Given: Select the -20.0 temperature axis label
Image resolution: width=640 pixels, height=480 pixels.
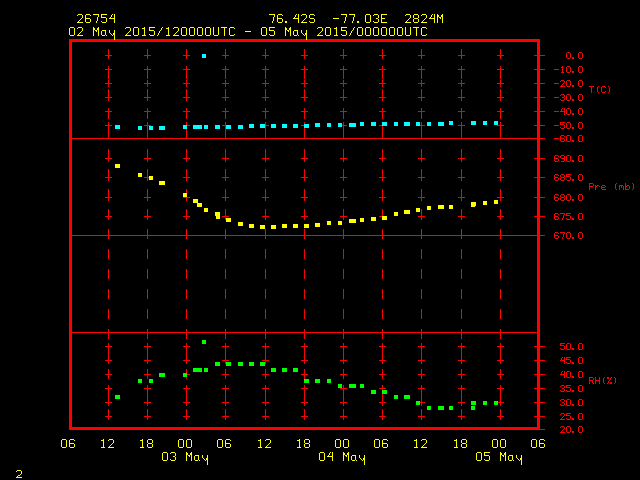Looking at the screenshot, I should [568, 84].
